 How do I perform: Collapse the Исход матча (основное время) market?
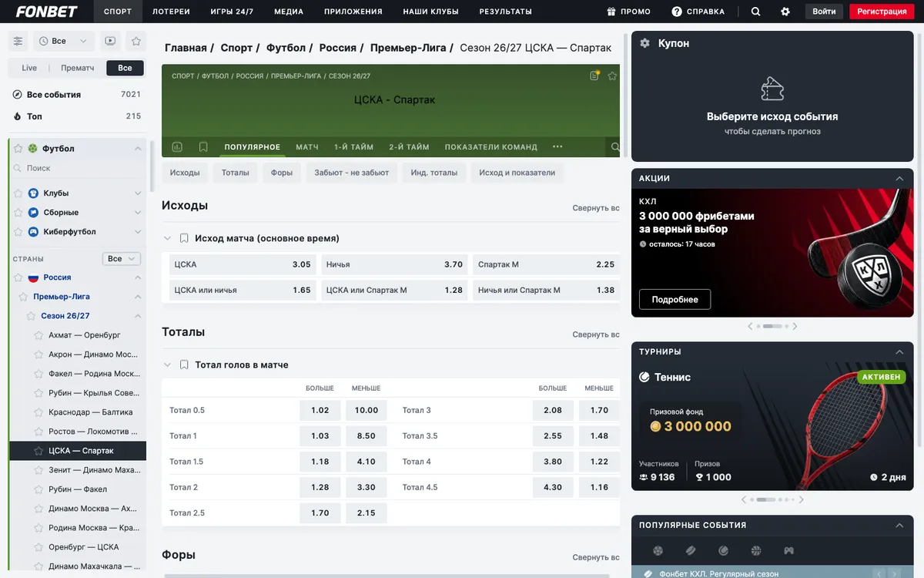click(x=168, y=238)
